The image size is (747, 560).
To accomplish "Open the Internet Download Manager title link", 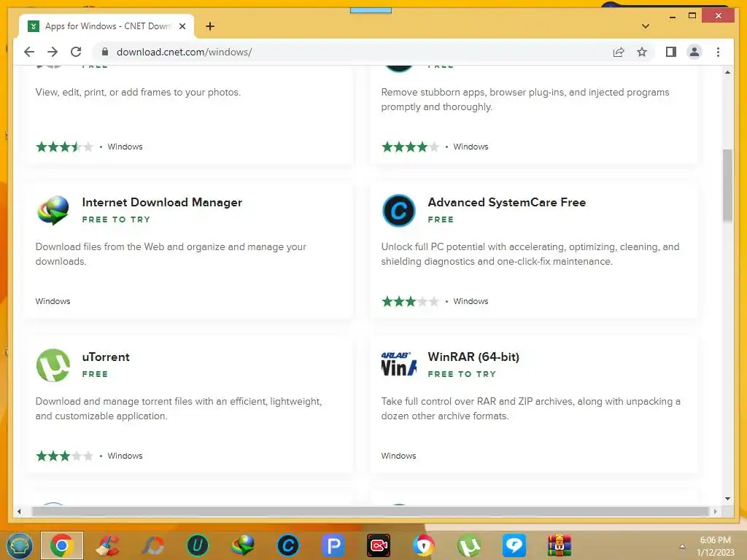I will (162, 203).
